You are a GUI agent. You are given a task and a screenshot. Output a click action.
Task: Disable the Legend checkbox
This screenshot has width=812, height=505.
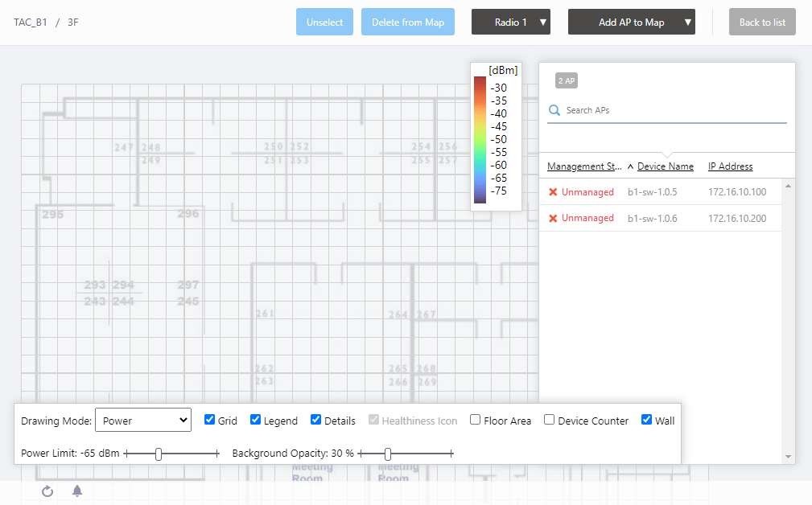(x=256, y=420)
